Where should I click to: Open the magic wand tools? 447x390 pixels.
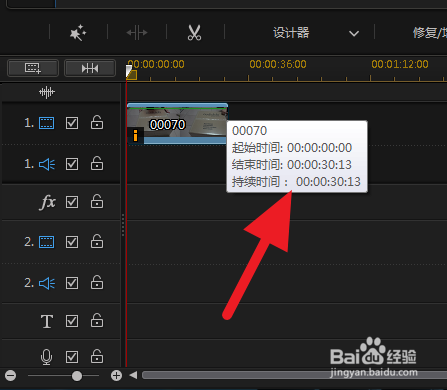click(78, 33)
